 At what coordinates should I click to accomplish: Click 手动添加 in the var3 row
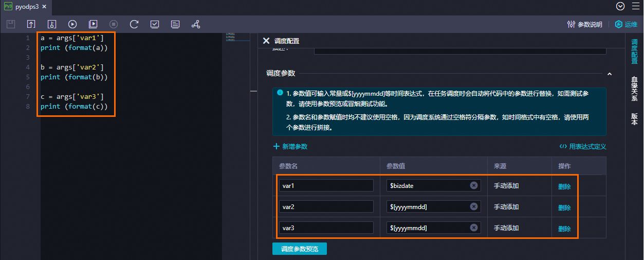coord(506,228)
